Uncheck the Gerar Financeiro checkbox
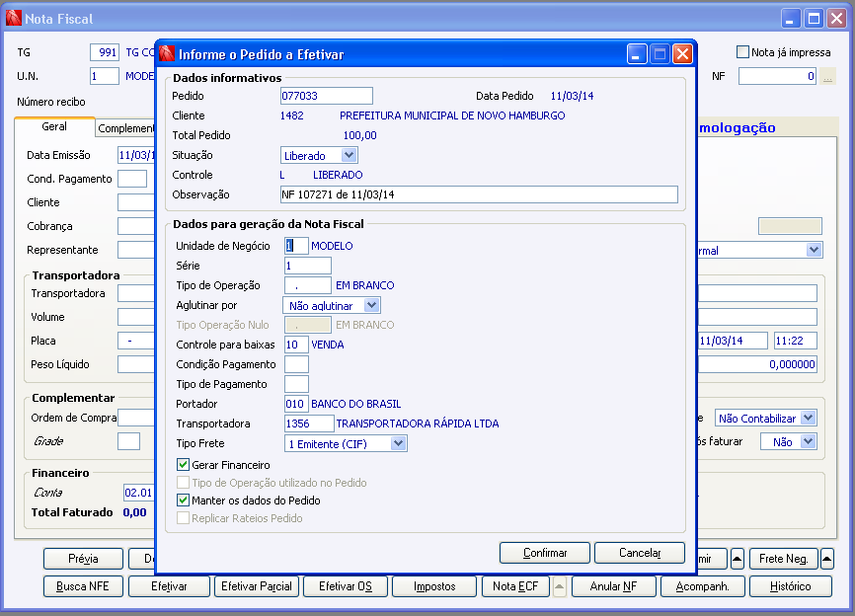Viewport: 855px width, 616px height. click(x=184, y=464)
